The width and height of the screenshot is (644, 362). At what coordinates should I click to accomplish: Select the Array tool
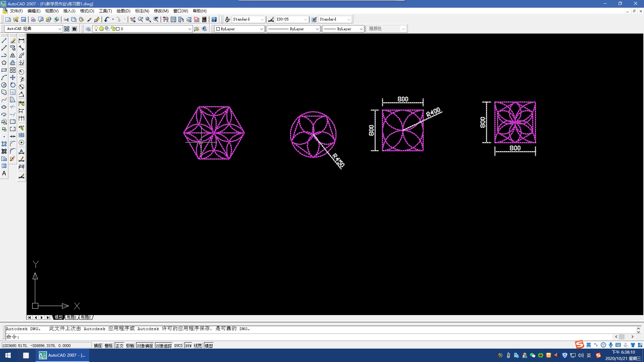(13, 70)
